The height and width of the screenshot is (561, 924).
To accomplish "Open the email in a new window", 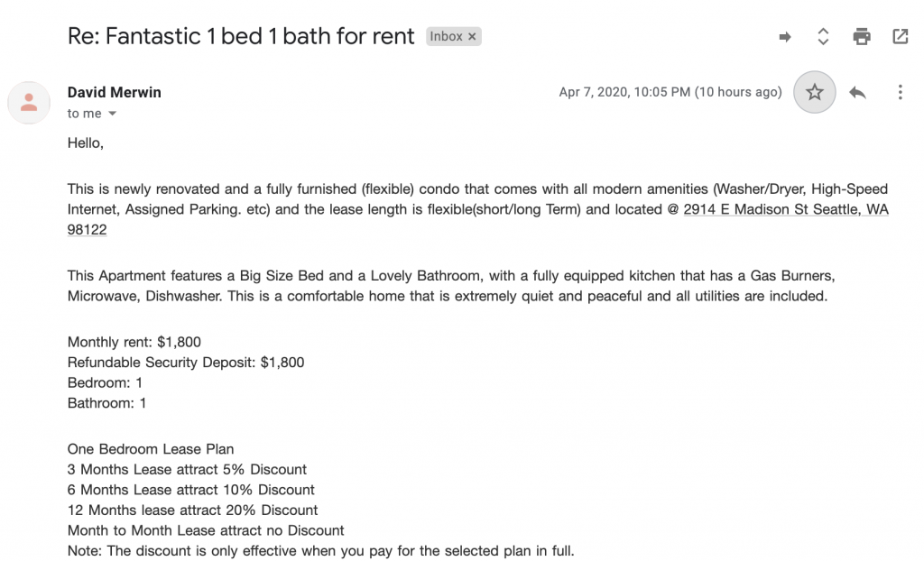I will (900, 37).
